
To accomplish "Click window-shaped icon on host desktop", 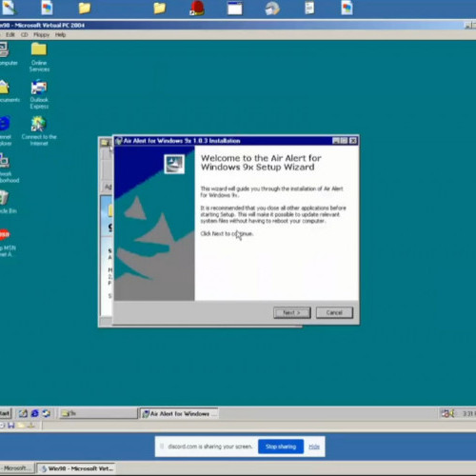I will coord(235,8).
